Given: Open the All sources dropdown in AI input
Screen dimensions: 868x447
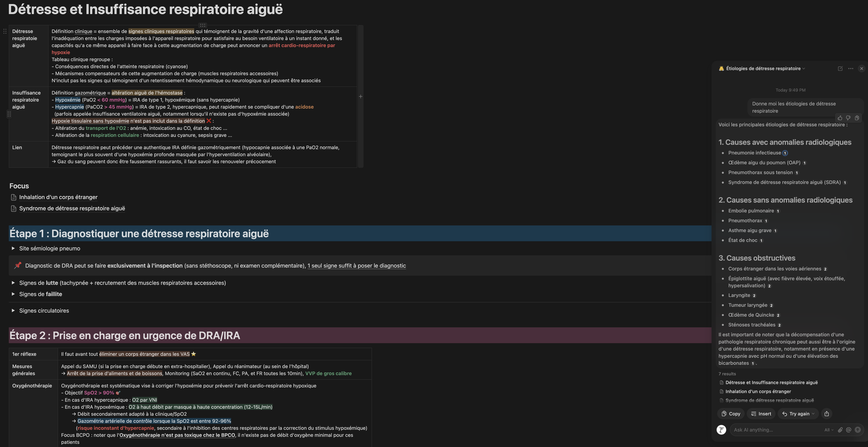Looking at the screenshot, I should (x=829, y=430).
